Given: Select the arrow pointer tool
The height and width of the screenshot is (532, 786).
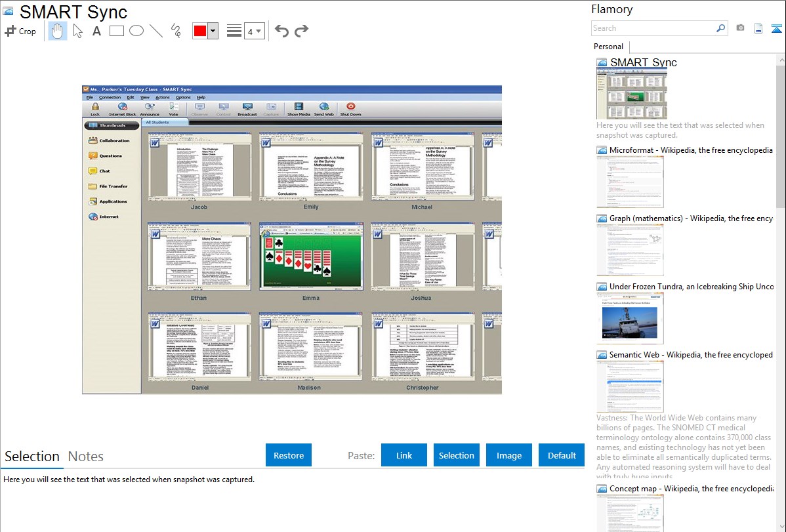Looking at the screenshot, I should 77,31.
